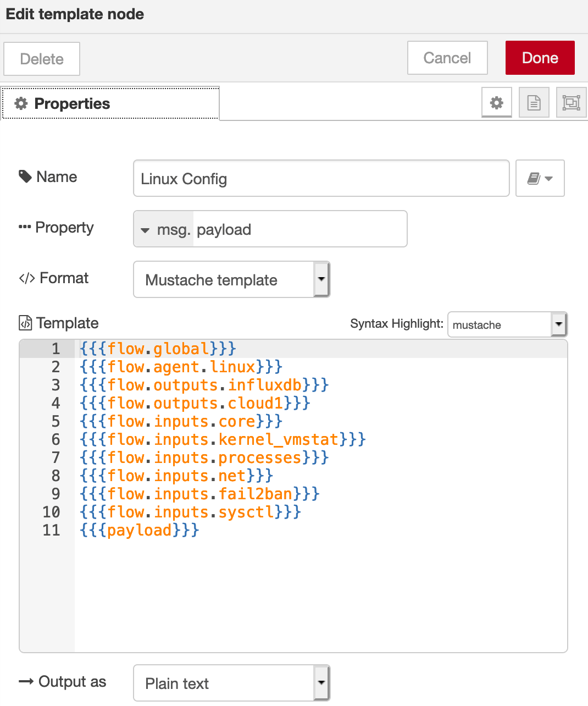Open the Plain text output dropdown
The height and width of the screenshot is (706, 588).
[x=231, y=683]
